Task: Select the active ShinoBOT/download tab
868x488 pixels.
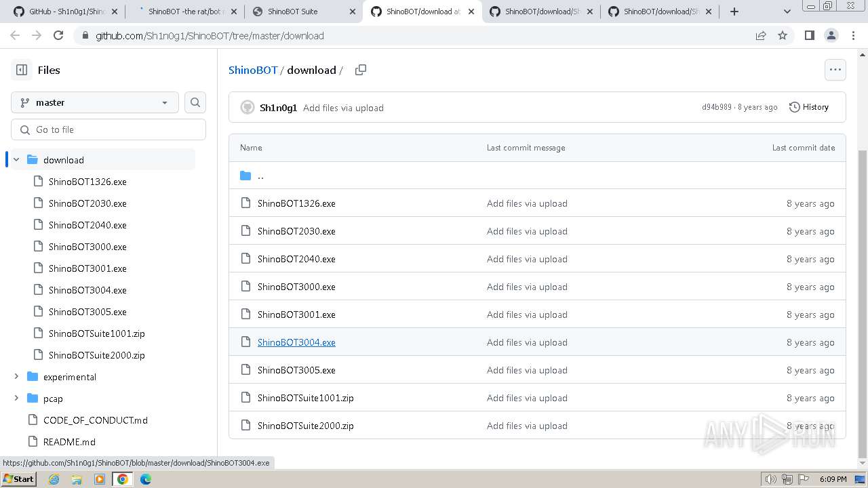Action: [422, 12]
